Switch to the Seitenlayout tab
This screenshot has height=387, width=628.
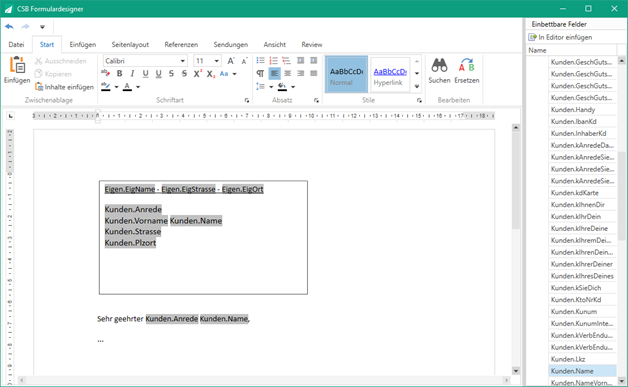tap(130, 44)
